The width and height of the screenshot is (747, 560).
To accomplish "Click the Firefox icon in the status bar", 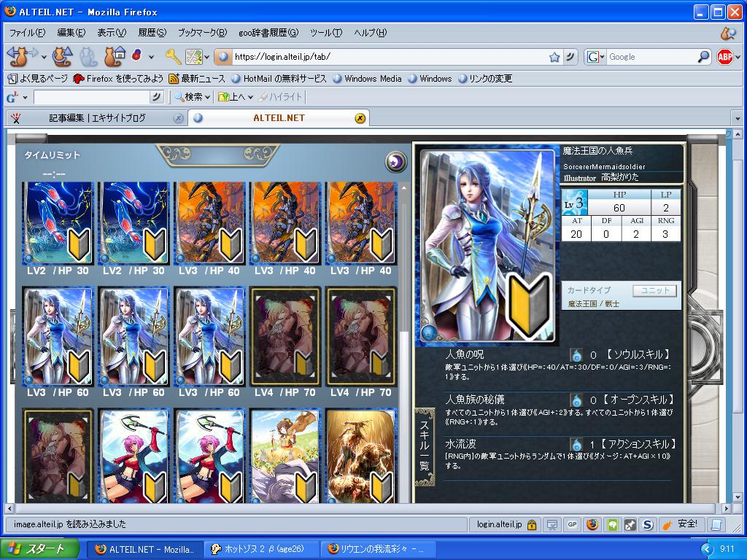I will click(592, 524).
